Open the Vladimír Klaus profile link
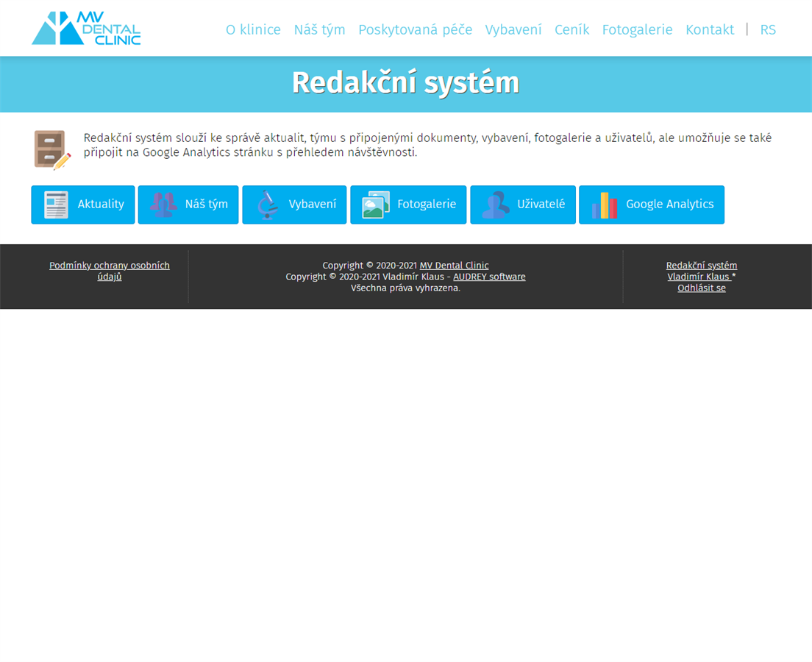Viewport: 812px width, 662px height. click(x=699, y=277)
